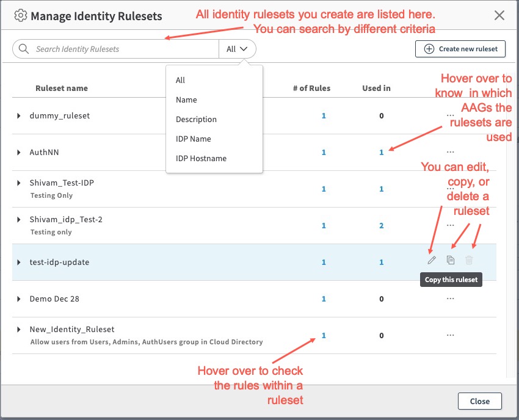Screen dimensions: 519x420
Task: Select Description filter option
Action: (196, 119)
